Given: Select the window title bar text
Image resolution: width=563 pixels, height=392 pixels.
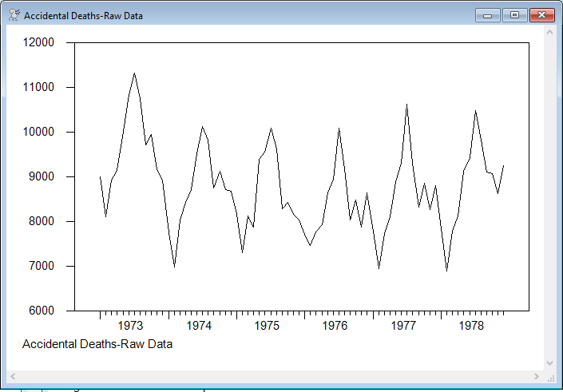Looking at the screenshot, I should tap(83, 15).
